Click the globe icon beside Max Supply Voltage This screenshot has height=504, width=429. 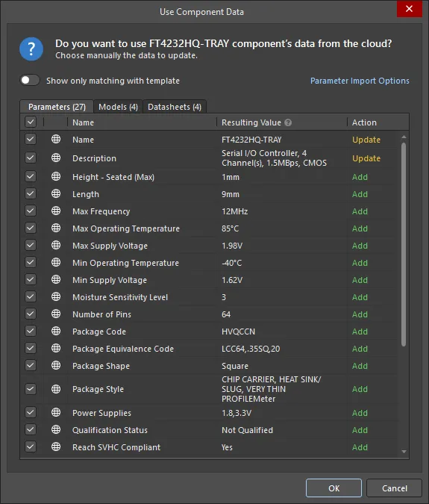pos(56,245)
